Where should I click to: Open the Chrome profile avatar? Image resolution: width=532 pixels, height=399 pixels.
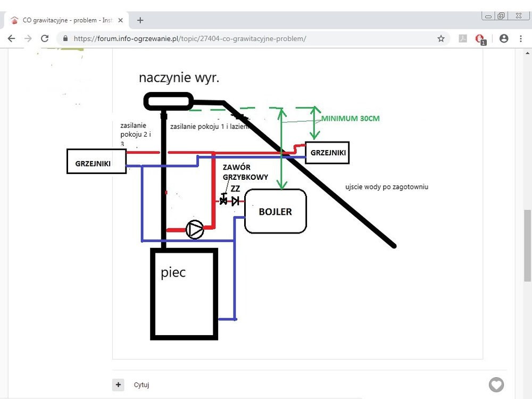click(503, 38)
